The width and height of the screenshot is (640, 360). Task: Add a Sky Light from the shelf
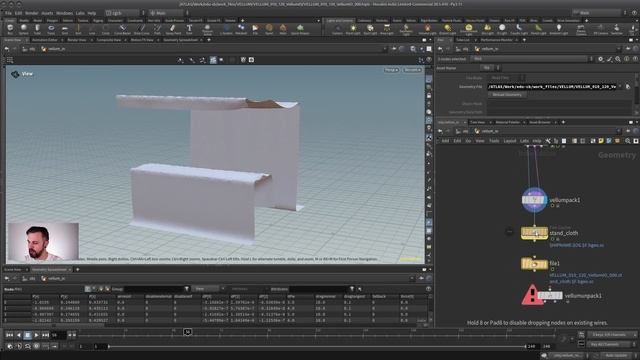pos(487,29)
